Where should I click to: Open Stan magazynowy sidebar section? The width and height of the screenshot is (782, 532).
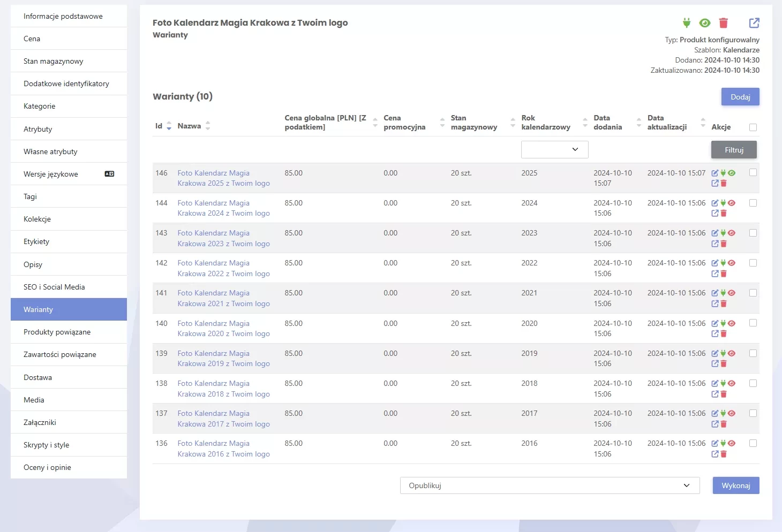click(x=69, y=61)
